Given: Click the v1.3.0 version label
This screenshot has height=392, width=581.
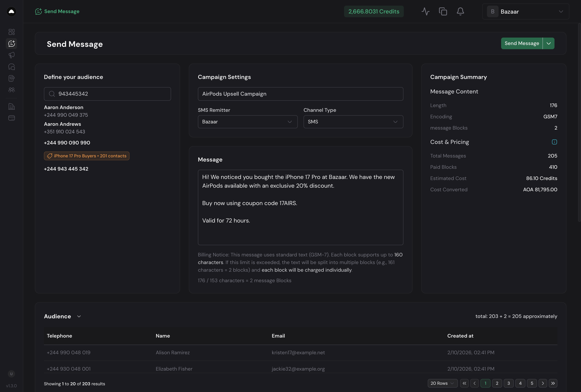Looking at the screenshot, I should tap(11, 386).
